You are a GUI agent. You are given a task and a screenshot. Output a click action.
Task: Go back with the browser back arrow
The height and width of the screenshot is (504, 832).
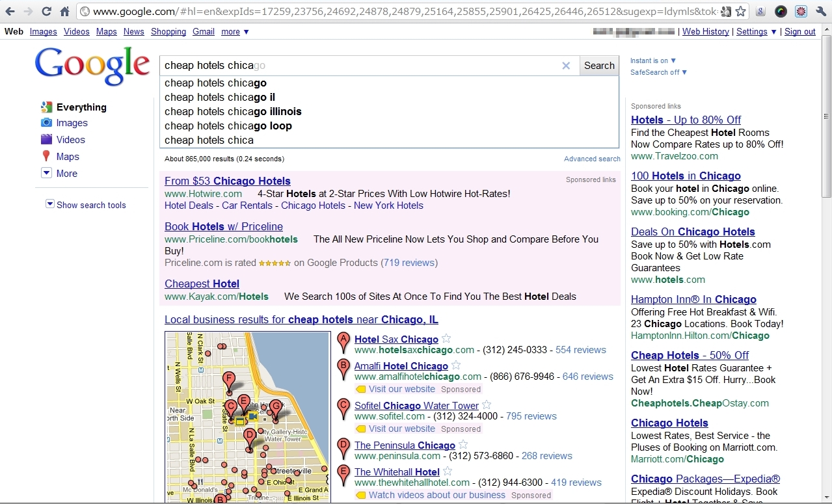click(x=10, y=11)
